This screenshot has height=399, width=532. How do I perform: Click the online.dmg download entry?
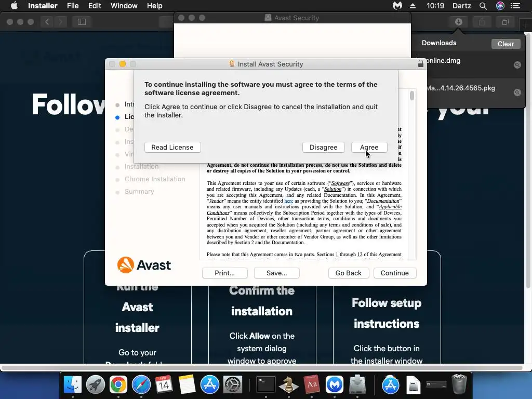point(468,64)
